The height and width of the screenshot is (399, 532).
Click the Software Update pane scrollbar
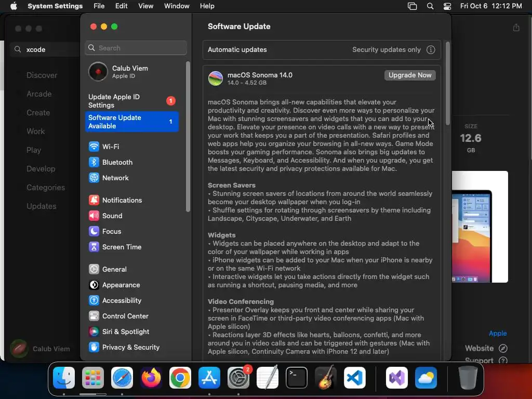pyautogui.click(x=447, y=84)
